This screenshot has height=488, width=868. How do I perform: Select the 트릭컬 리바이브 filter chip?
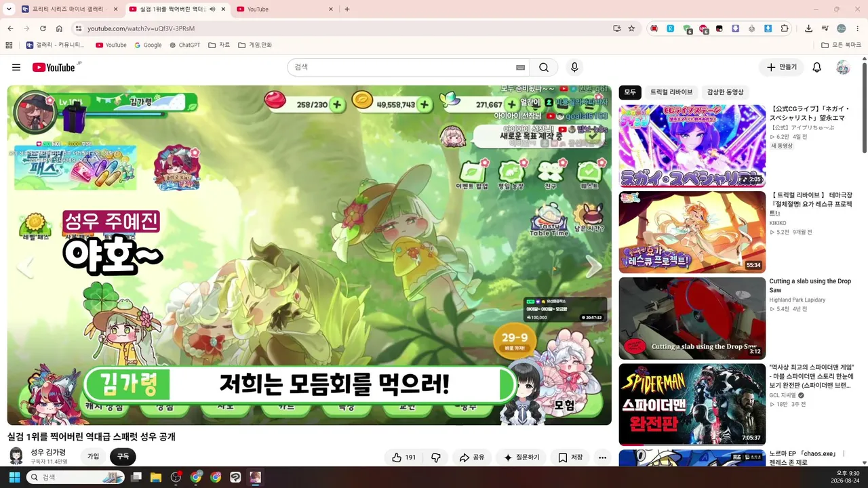[x=671, y=92]
